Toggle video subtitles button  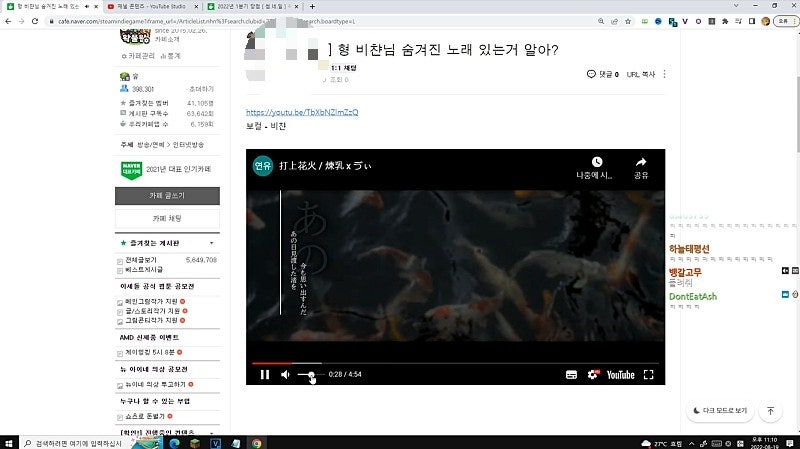pos(571,375)
